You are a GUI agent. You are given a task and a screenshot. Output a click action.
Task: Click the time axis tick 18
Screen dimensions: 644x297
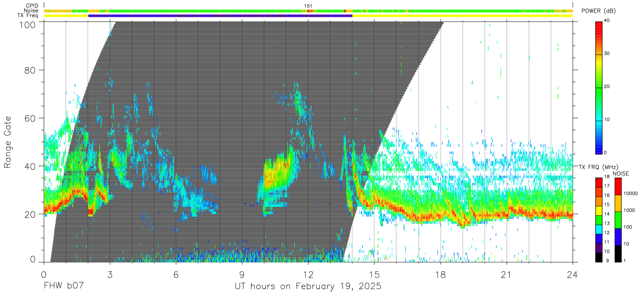pyautogui.click(x=441, y=274)
